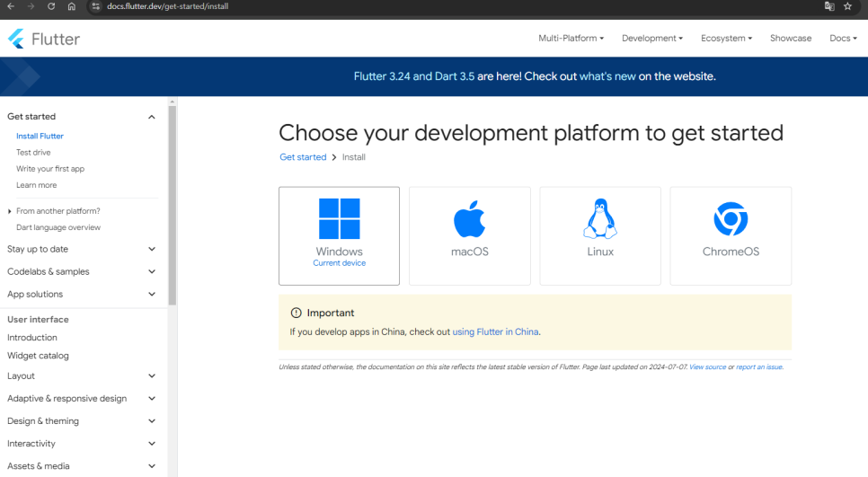
Task: Click the Flutter logo
Action: click(44, 39)
